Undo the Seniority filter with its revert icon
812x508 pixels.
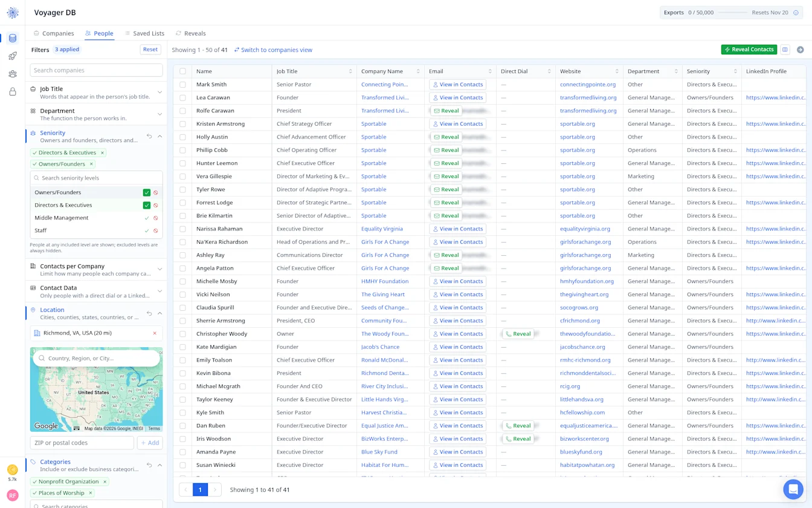(x=149, y=136)
